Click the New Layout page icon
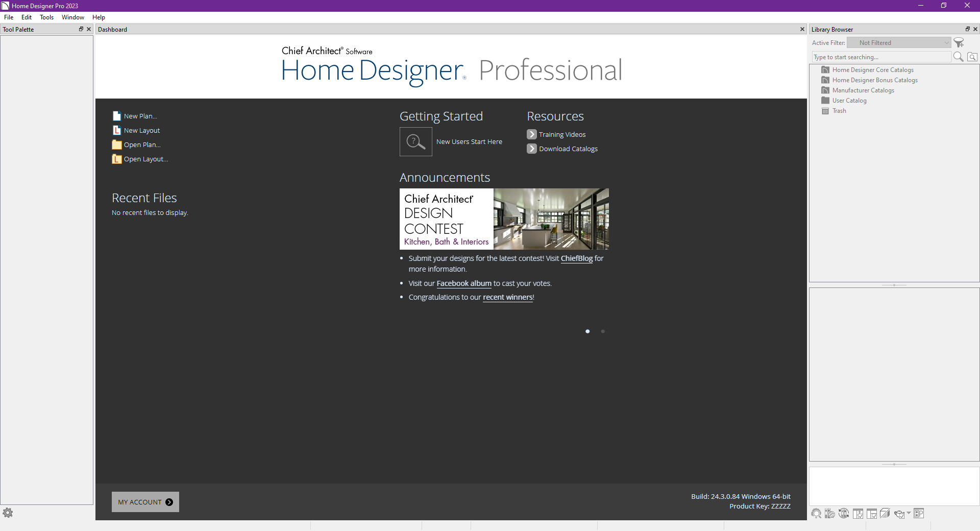The image size is (980, 531). pos(117,130)
